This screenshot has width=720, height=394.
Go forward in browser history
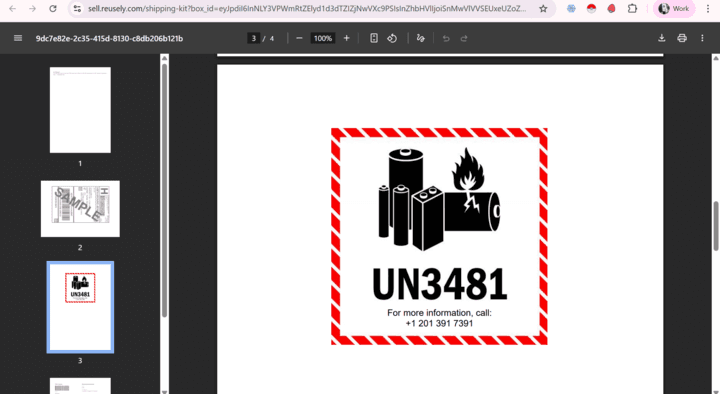(32, 9)
